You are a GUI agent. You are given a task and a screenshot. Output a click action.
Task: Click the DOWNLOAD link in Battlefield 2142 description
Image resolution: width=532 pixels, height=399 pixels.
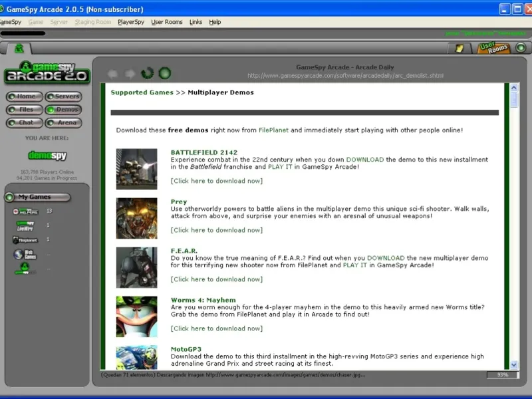coord(364,160)
